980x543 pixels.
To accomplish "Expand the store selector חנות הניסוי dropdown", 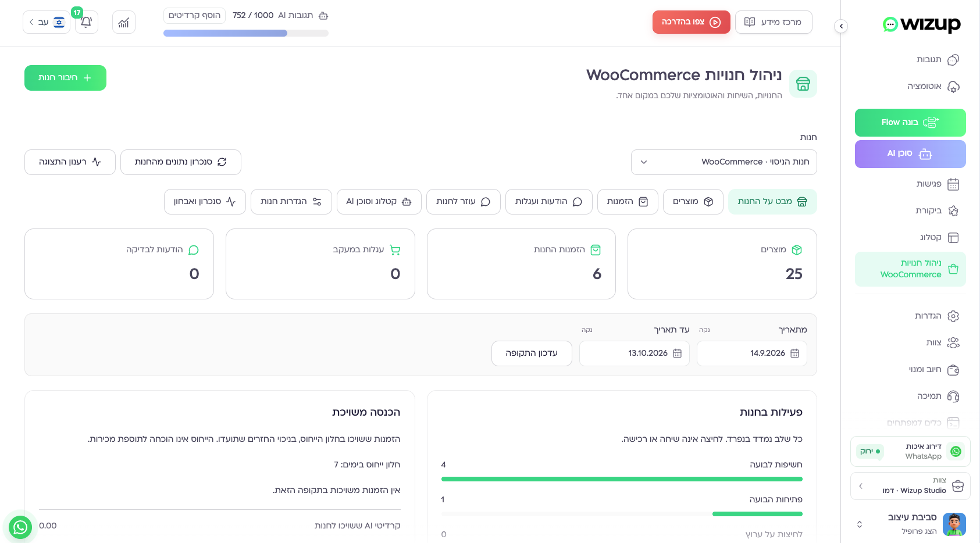I will pos(724,162).
